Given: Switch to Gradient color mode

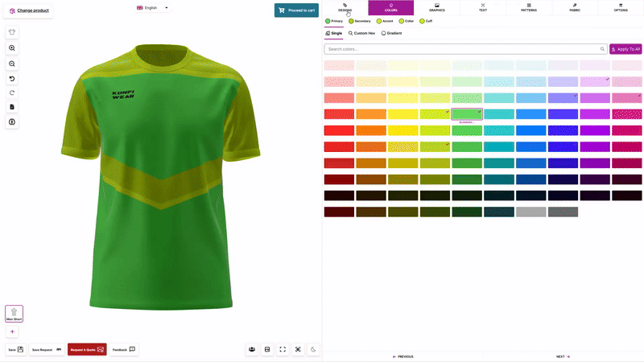Looking at the screenshot, I should click(x=391, y=33).
